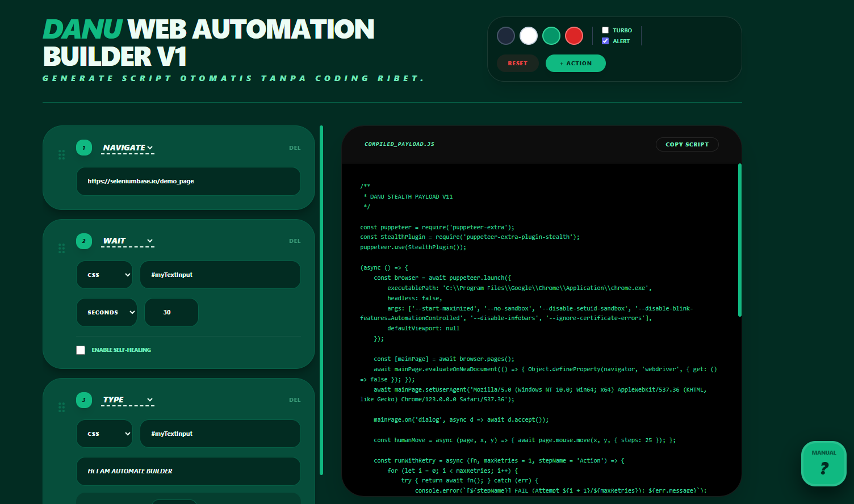Click the drag handle on the TYPE step

pos(61,407)
